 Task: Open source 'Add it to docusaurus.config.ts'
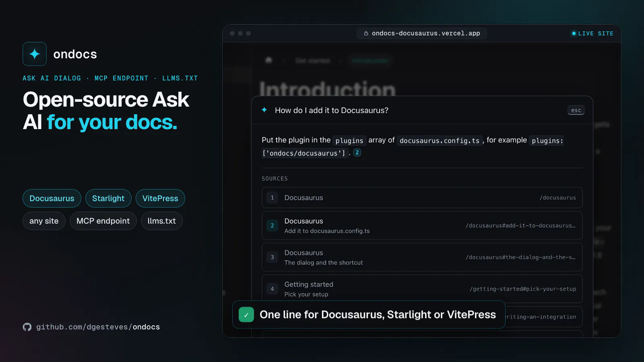(422, 226)
